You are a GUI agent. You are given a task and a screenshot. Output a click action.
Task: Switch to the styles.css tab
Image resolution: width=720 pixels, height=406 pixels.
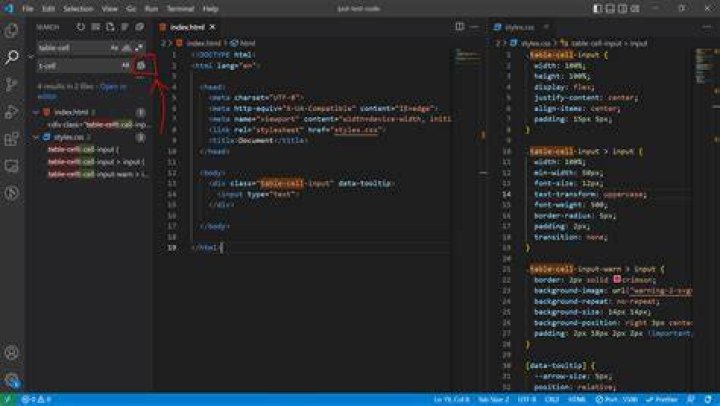(x=520, y=27)
